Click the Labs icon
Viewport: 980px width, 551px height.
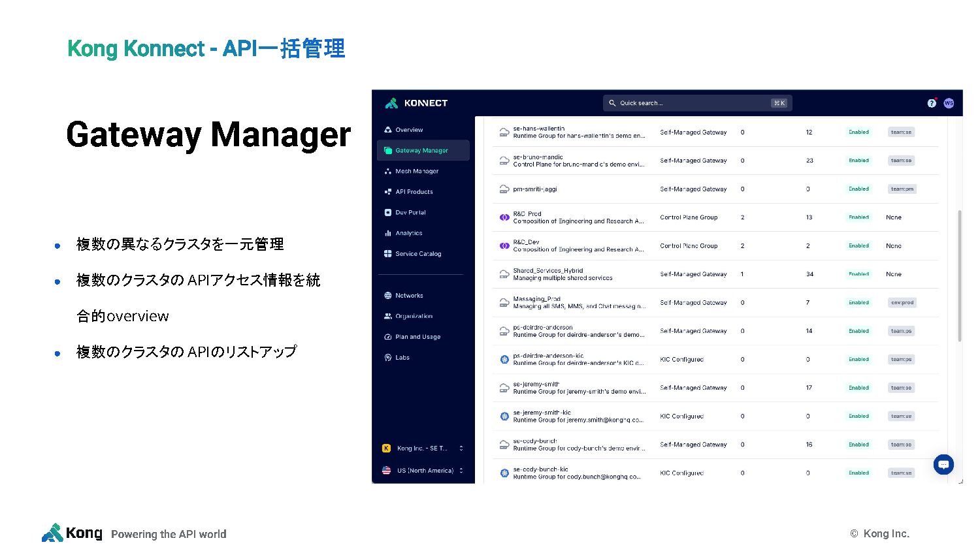click(388, 358)
